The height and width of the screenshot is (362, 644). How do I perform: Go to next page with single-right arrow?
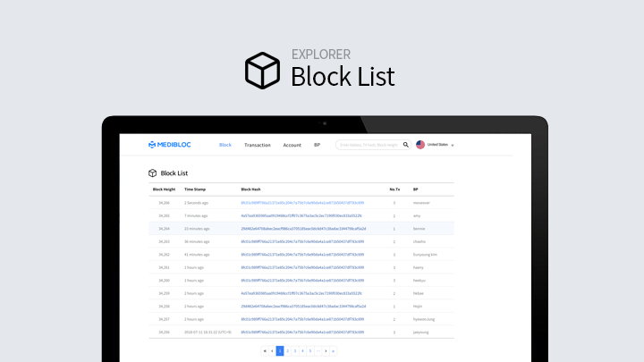point(326,351)
